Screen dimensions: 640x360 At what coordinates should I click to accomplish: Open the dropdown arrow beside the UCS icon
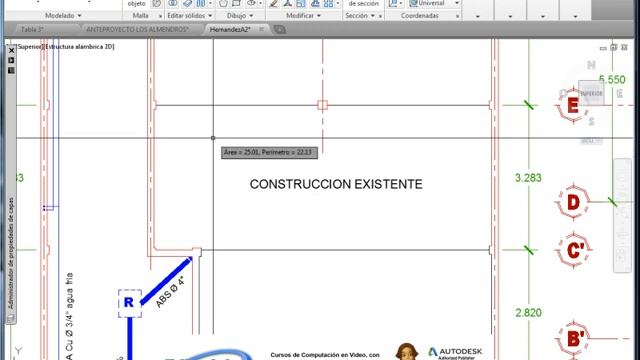tap(401, 3)
